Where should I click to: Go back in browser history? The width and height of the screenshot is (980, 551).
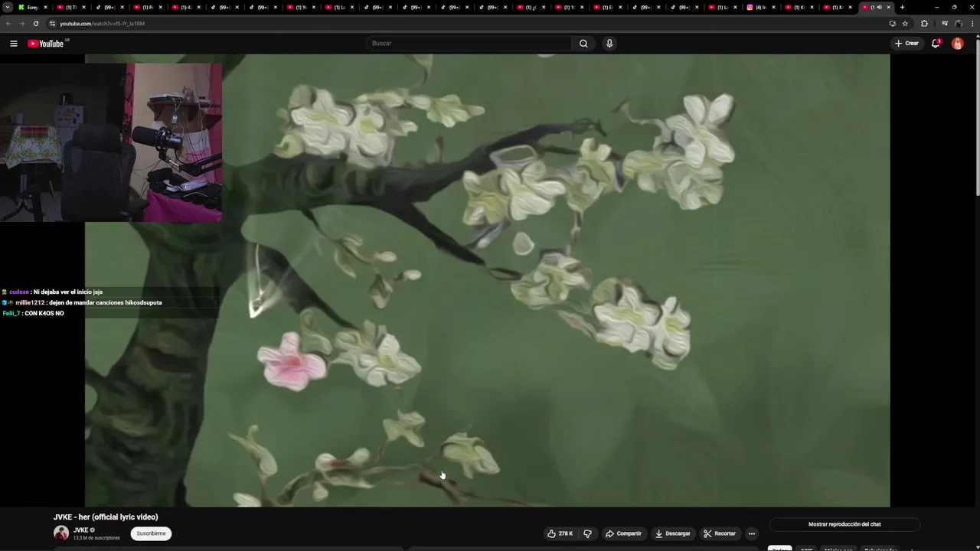(x=8, y=24)
